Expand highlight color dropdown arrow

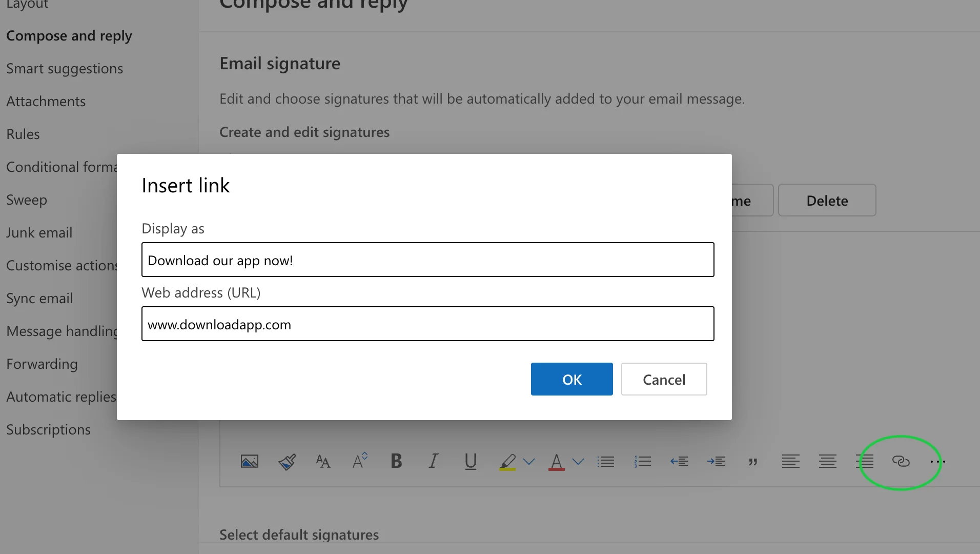point(529,462)
